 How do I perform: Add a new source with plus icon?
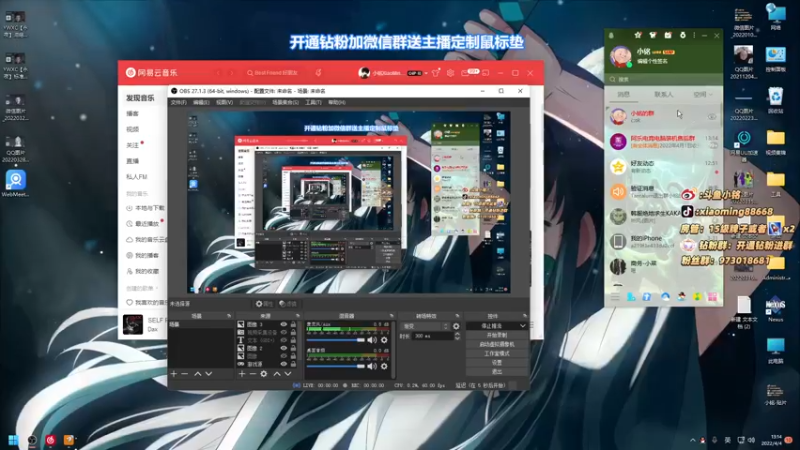click(x=242, y=374)
